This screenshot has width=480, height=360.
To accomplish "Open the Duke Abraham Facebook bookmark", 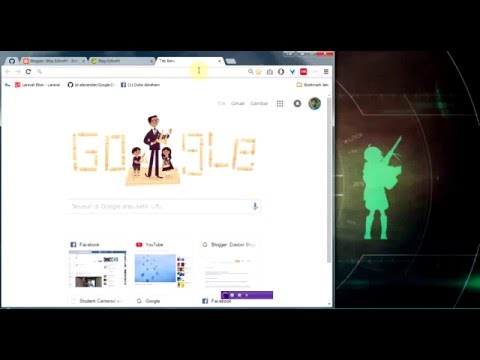I will tap(140, 85).
